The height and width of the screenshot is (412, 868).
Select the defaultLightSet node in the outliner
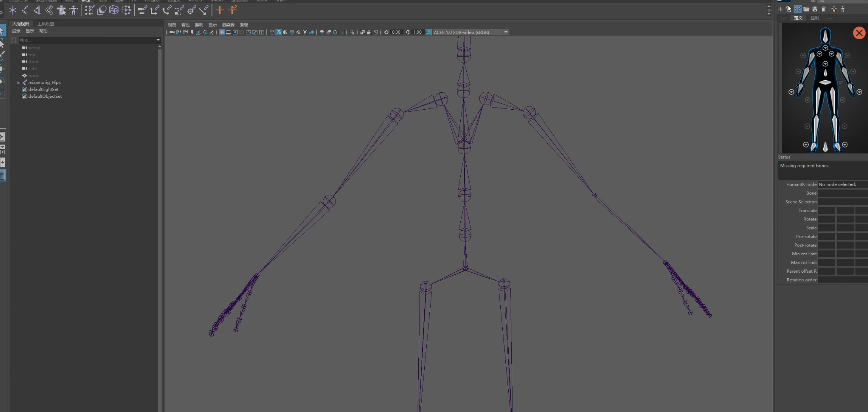point(43,89)
